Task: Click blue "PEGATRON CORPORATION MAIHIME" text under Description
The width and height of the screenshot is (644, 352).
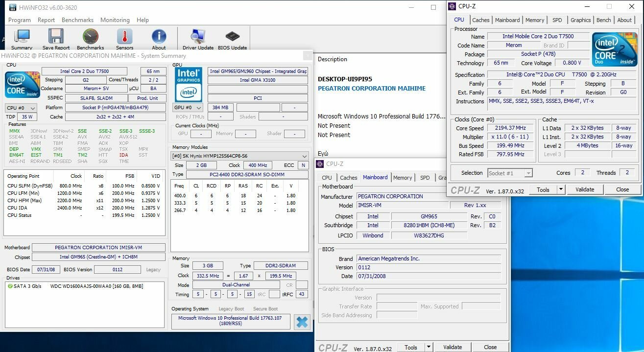Action: [x=372, y=89]
